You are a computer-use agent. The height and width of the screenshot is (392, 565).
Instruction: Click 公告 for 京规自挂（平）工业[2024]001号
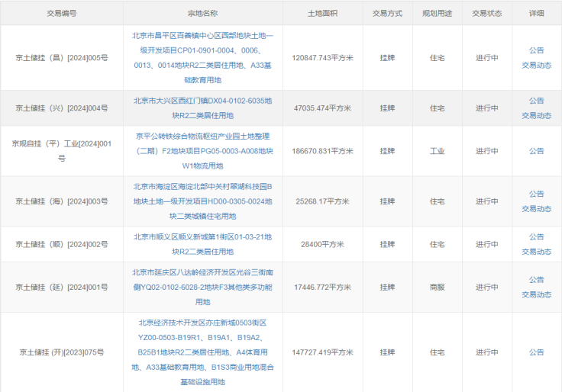(536, 150)
